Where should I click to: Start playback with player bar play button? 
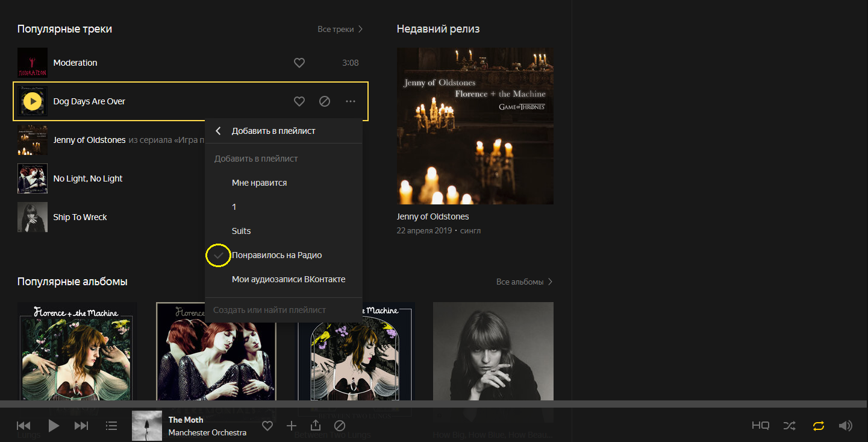(54, 426)
